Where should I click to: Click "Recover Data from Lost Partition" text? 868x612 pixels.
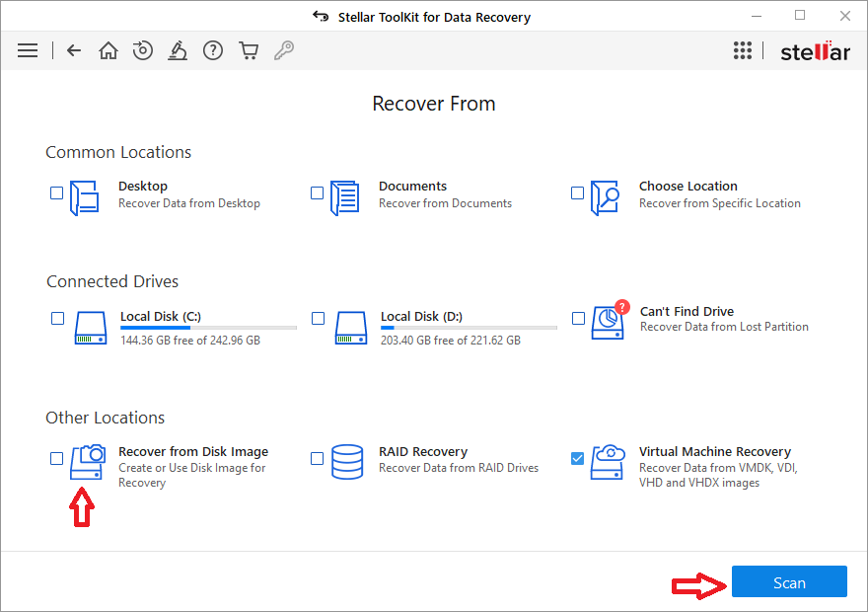point(724,327)
